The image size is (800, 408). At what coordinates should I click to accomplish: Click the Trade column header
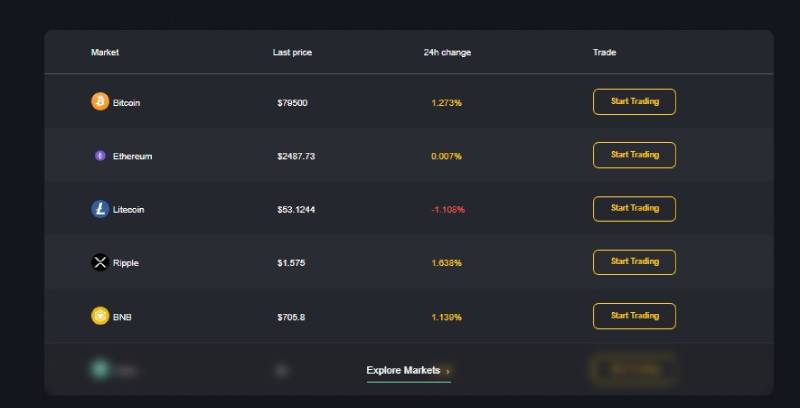pos(604,52)
